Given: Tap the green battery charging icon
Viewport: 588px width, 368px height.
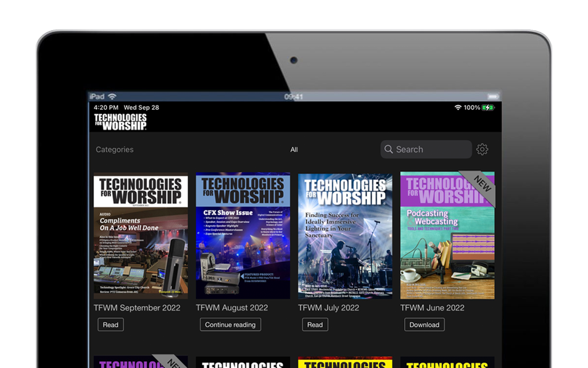Looking at the screenshot, I should [488, 107].
